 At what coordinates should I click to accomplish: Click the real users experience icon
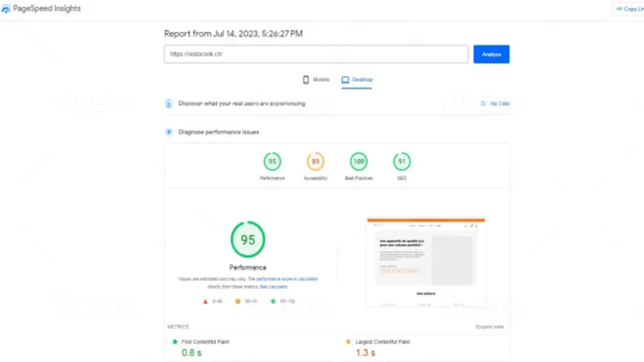pos(169,104)
